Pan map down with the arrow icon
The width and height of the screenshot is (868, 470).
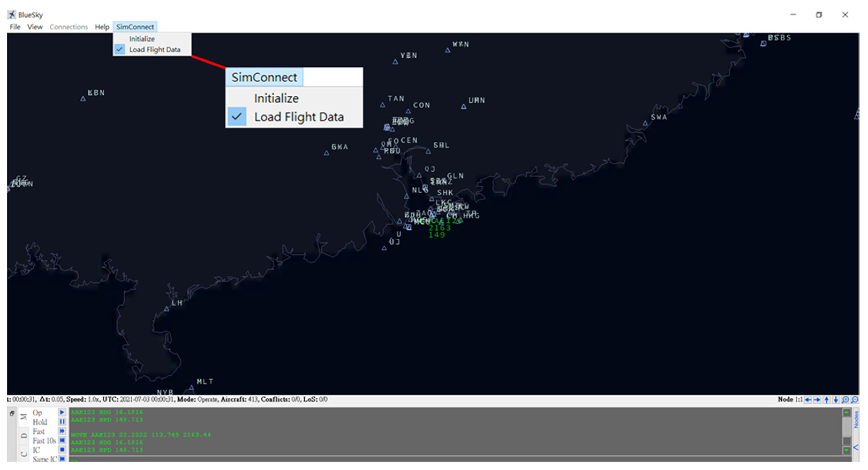click(836, 400)
